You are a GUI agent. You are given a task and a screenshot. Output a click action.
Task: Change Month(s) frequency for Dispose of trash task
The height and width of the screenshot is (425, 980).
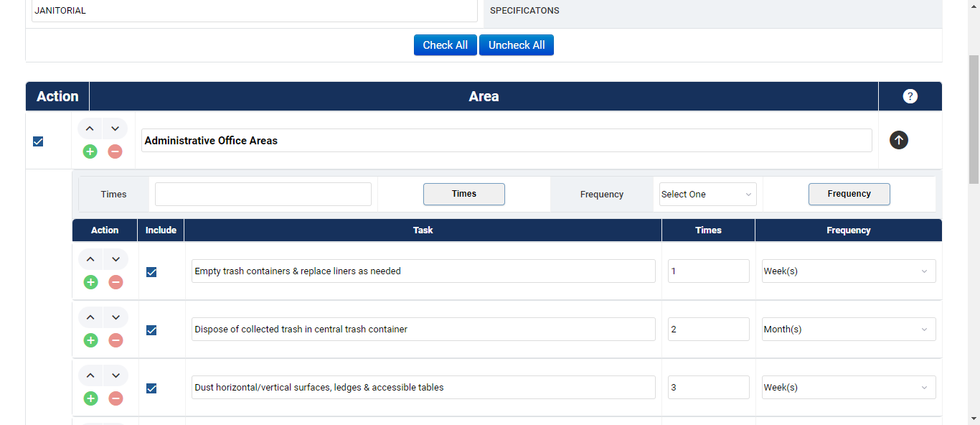click(x=848, y=330)
